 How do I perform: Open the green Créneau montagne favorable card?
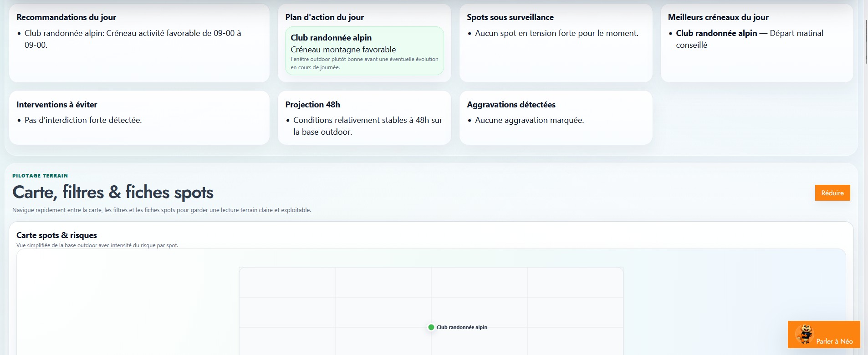click(364, 51)
